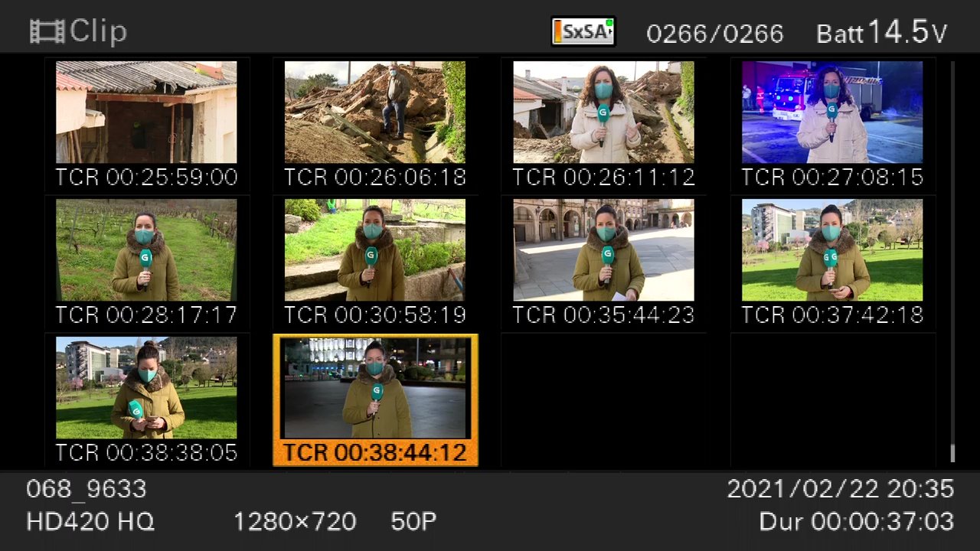Open the park clip TCR 00:37:42:18
Image resolution: width=980 pixels, height=551 pixels.
pos(832,262)
